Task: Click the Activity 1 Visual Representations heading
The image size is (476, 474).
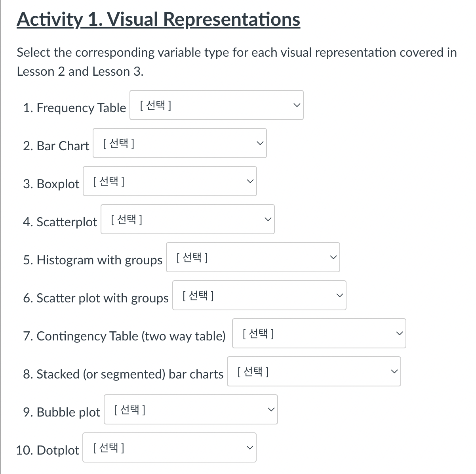Action: [158, 19]
